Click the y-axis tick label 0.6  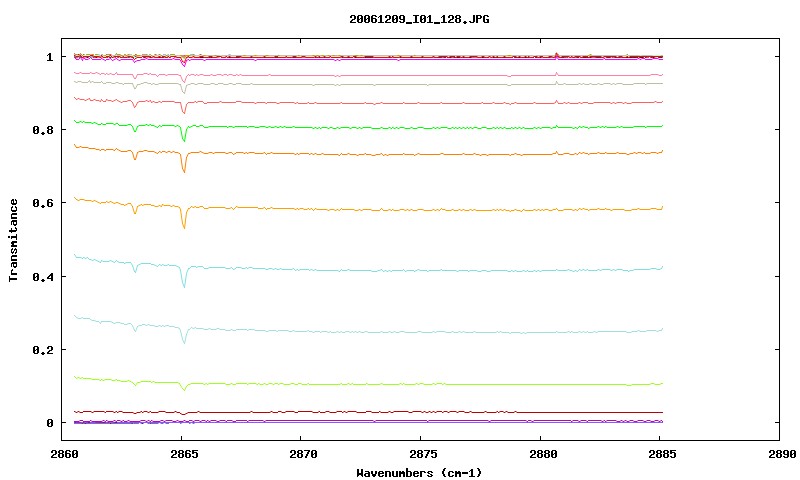coord(43,203)
